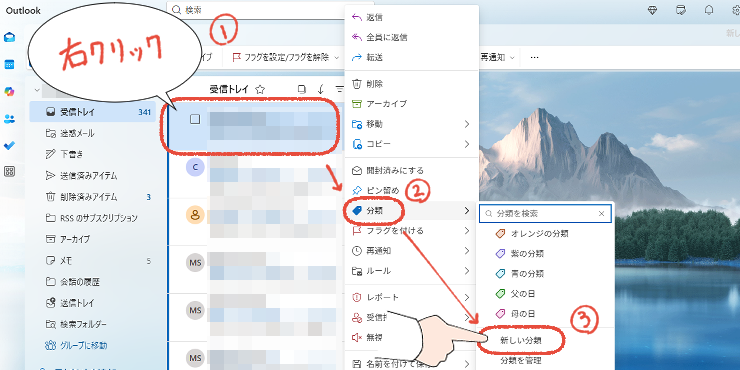Expand the コピー submenu

pos(467,144)
